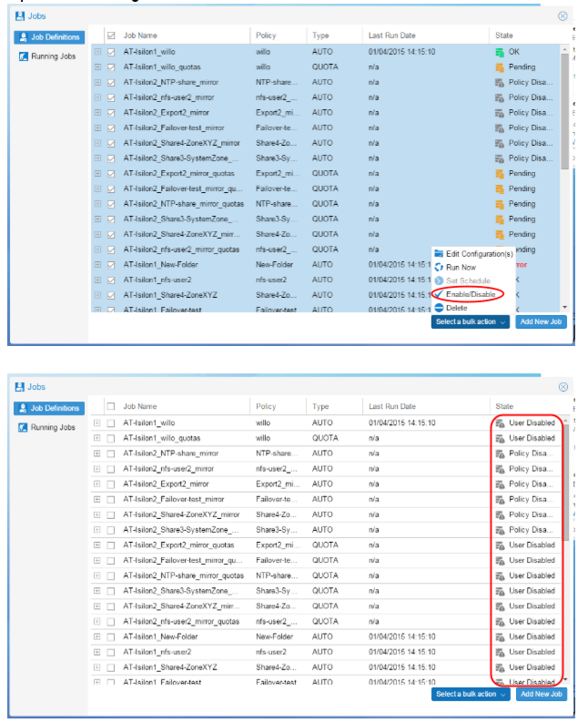
Task: Close the lower Jobs window with X icon
Action: 563,387
